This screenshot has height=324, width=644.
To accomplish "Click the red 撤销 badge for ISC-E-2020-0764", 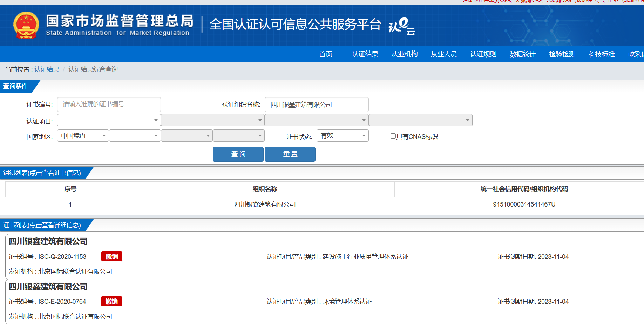I will (112, 301).
